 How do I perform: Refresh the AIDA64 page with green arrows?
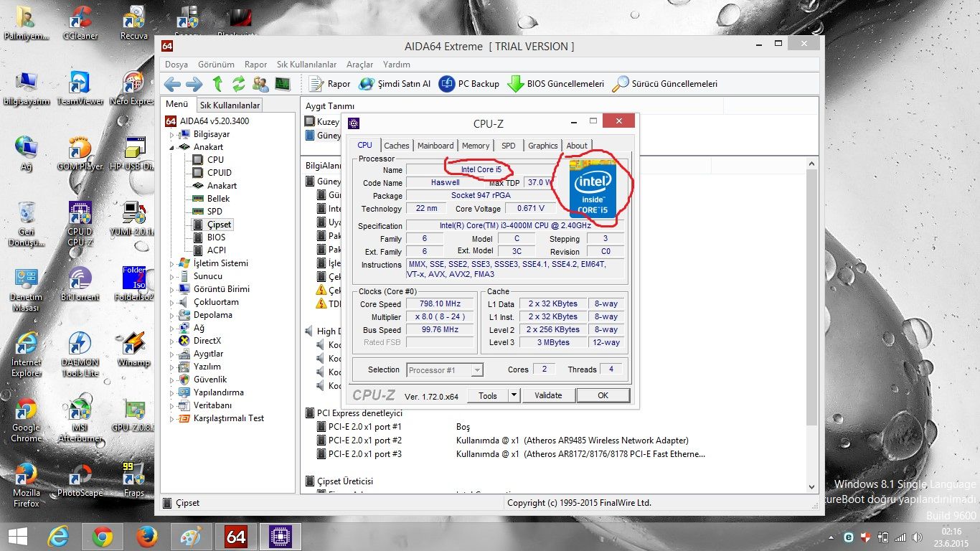(x=238, y=84)
